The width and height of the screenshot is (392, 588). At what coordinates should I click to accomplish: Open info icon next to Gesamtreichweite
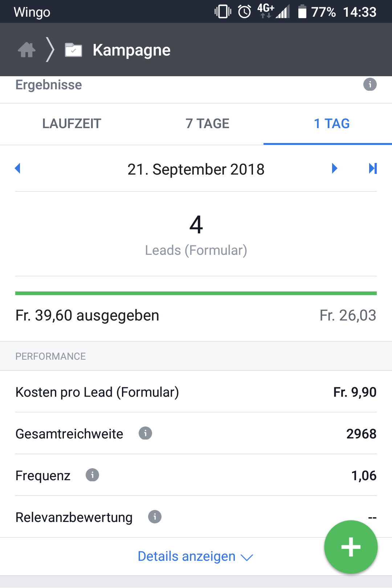tap(145, 433)
